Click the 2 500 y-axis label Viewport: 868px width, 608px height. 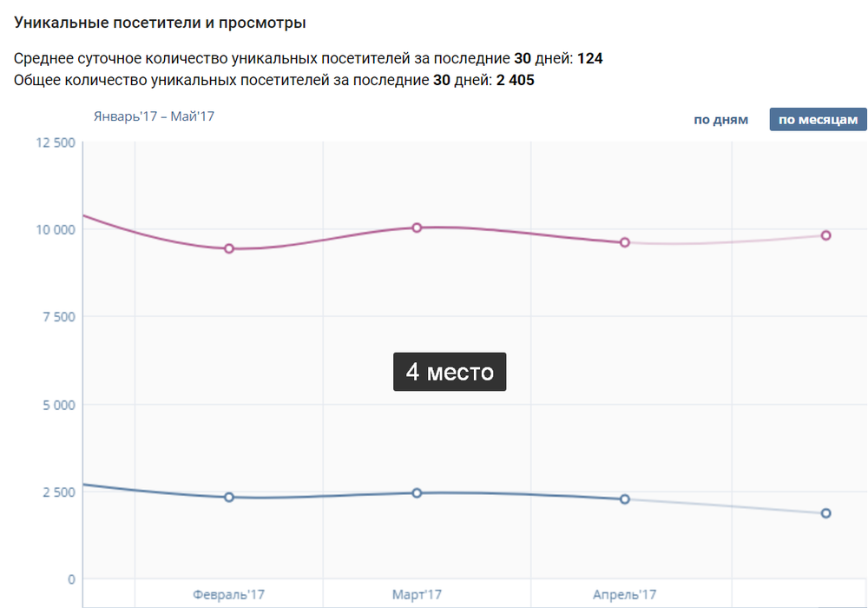pos(57,492)
